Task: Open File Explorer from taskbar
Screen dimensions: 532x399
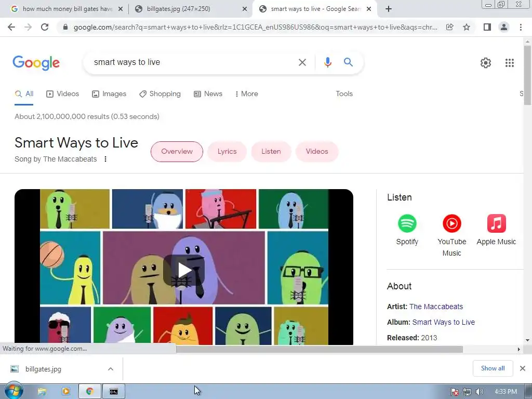Action: pos(42,392)
